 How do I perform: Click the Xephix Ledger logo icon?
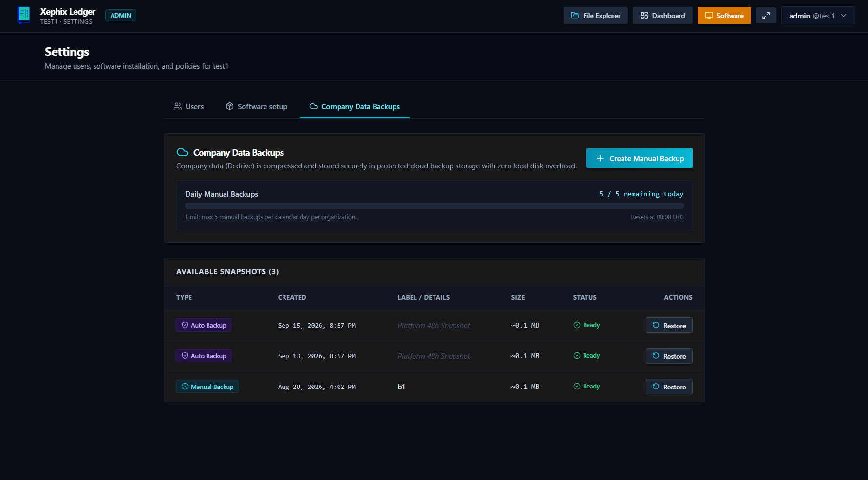pos(23,15)
